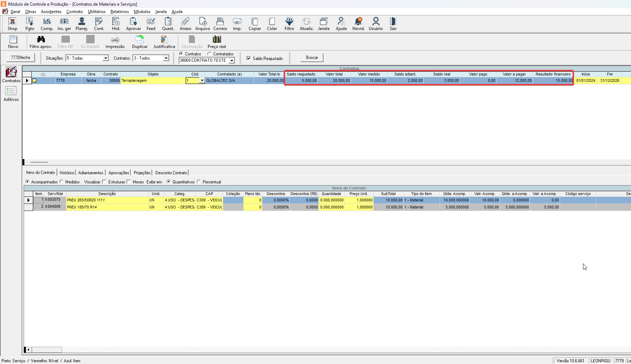Click the Pgto payment icon
Image resolution: width=631 pixels, height=364 pixels.
coord(30,24)
